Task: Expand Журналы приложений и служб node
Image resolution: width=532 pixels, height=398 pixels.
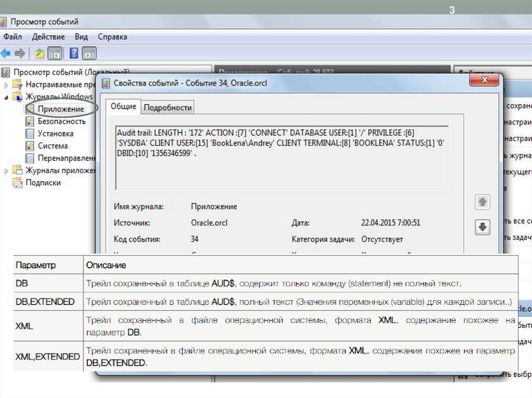Action: click(x=6, y=170)
